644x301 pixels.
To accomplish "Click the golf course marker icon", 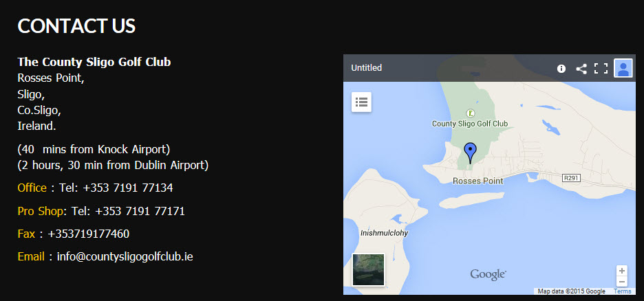I will tap(471, 113).
